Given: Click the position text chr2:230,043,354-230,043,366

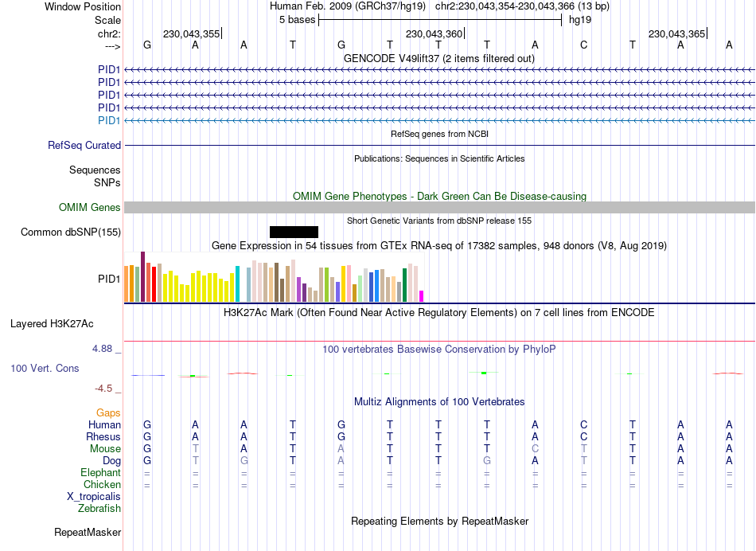Looking at the screenshot, I should click(522, 6).
